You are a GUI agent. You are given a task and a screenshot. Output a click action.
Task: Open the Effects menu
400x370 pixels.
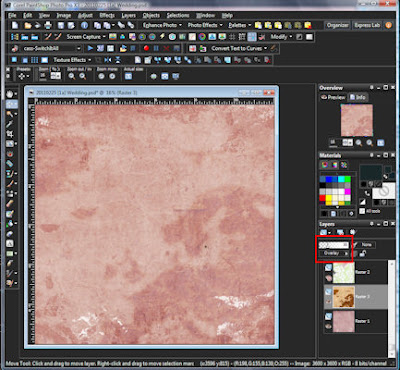pyautogui.click(x=107, y=15)
